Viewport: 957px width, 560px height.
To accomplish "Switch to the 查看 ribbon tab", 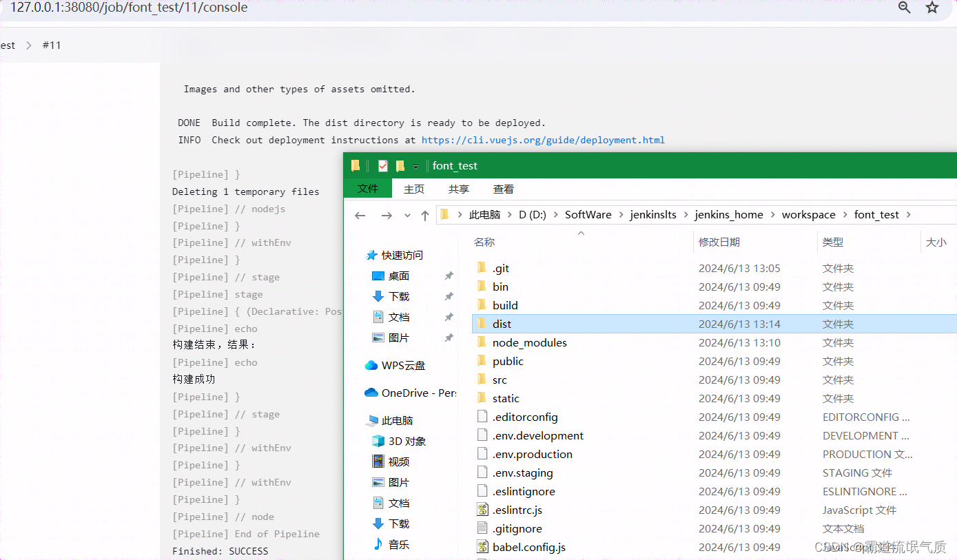I will (503, 188).
